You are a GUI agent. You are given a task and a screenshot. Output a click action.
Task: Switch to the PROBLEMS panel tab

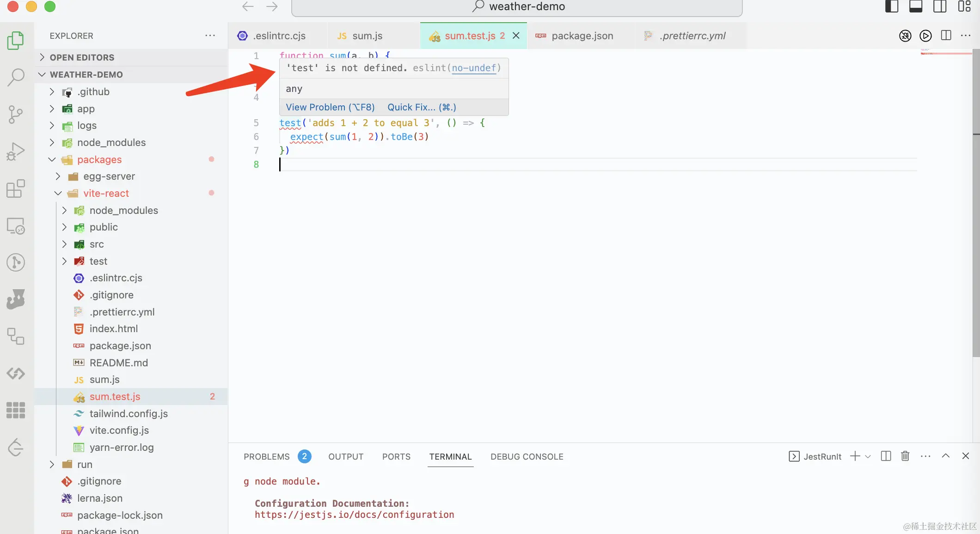pyautogui.click(x=267, y=456)
